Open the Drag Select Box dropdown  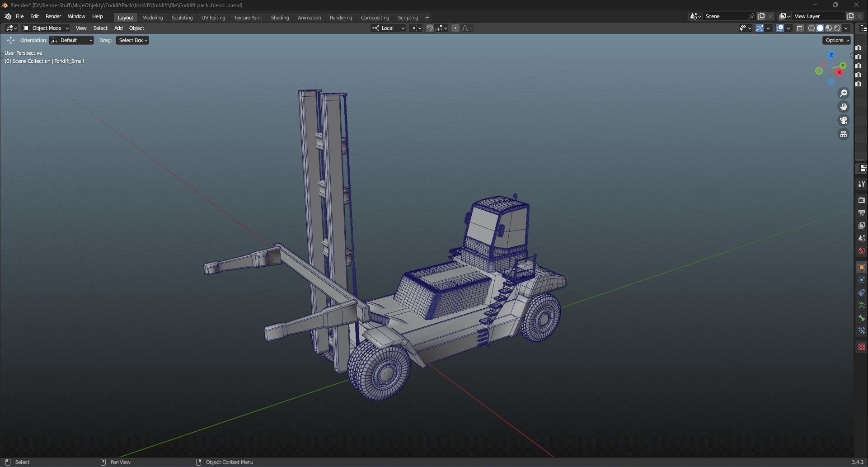pyautogui.click(x=132, y=40)
